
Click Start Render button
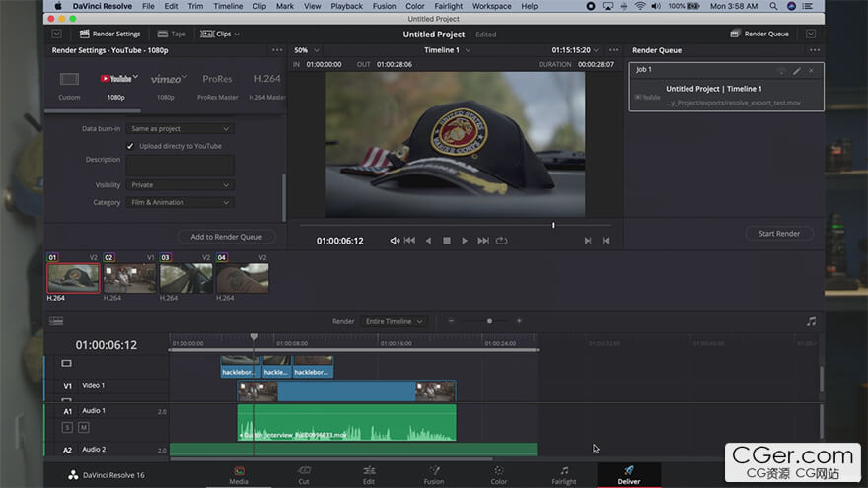779,234
